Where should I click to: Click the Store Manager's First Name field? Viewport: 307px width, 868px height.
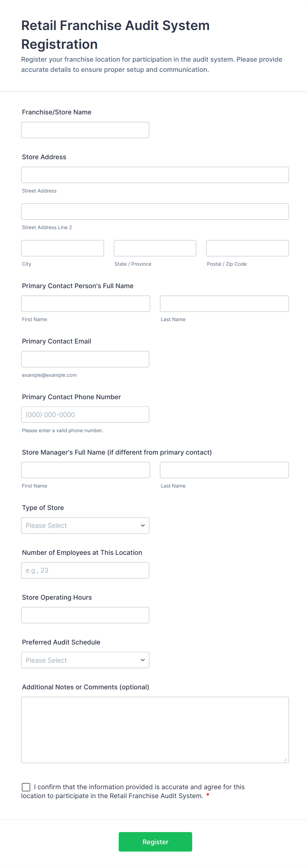pos(85,470)
